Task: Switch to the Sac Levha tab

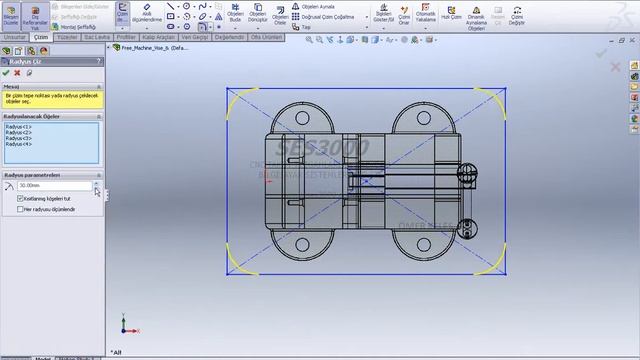Action: click(x=97, y=37)
